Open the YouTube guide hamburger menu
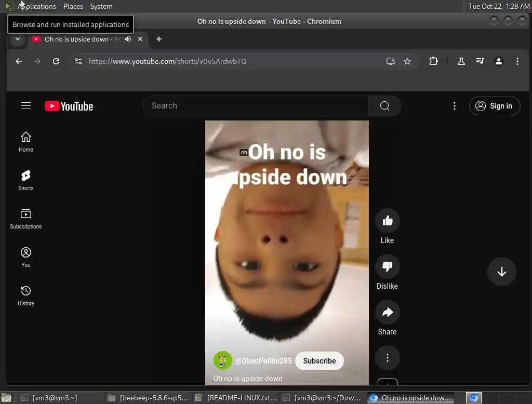 pyautogui.click(x=26, y=106)
